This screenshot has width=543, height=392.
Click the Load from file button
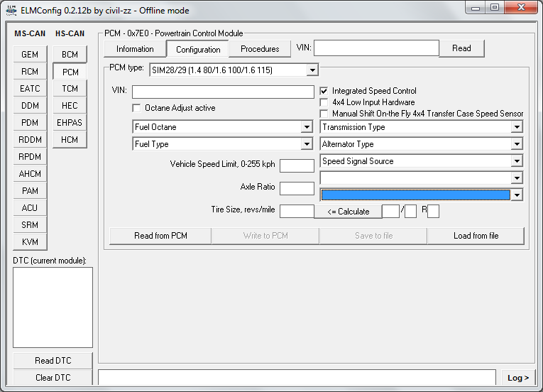click(476, 236)
